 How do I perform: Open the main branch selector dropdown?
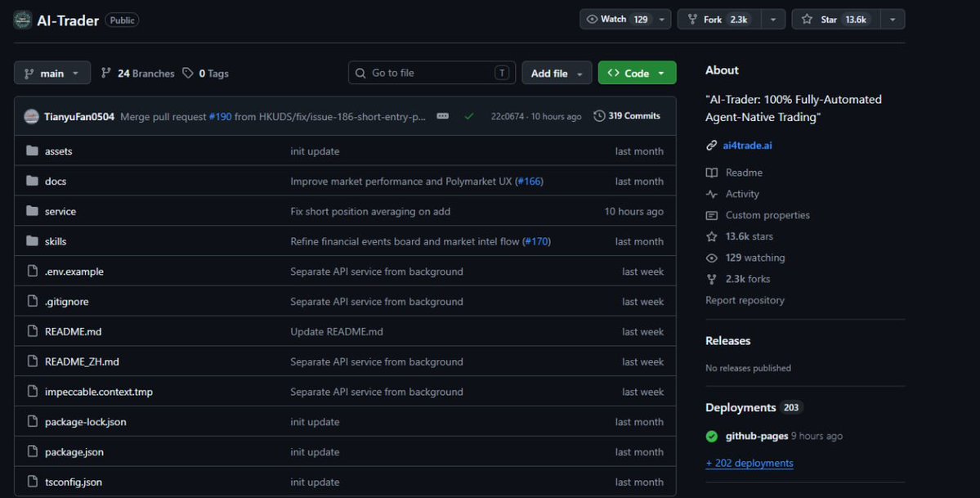click(52, 74)
